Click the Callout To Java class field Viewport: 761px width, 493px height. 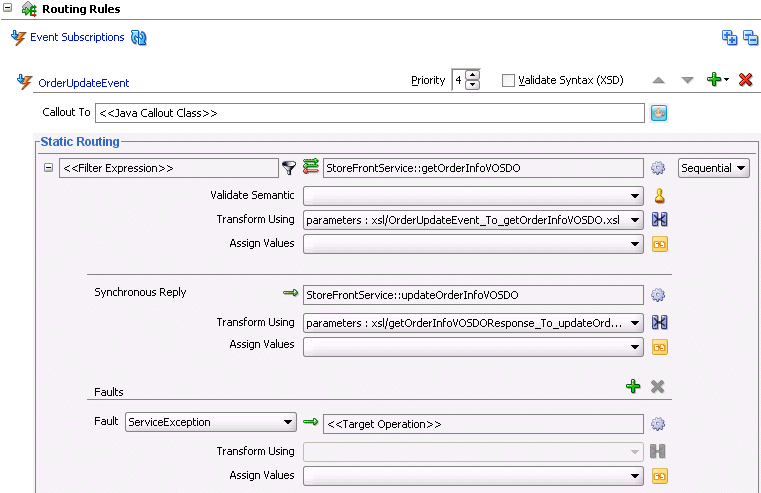370,113
